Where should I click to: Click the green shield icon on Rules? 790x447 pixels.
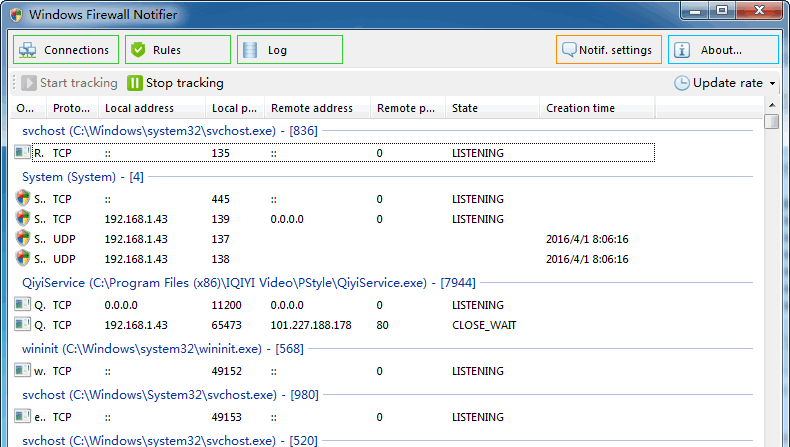tap(138, 50)
